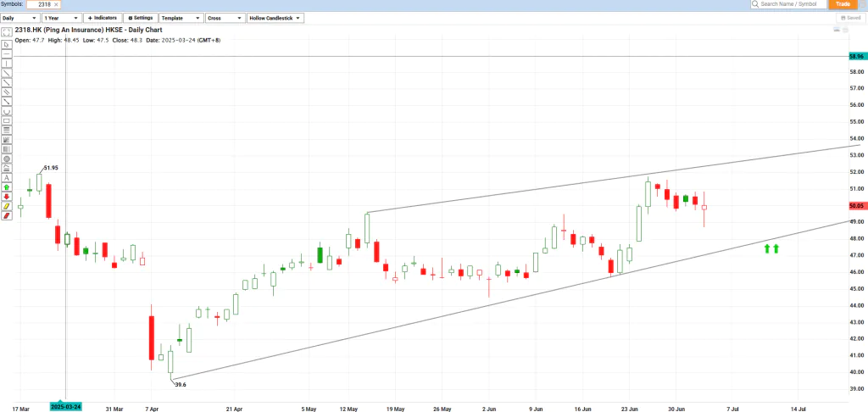Open chart Settings
Screen dimensions: 868x412
[141, 19]
